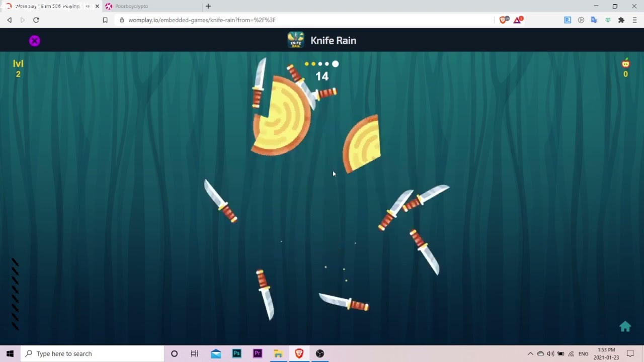View site lock security info

(121, 20)
